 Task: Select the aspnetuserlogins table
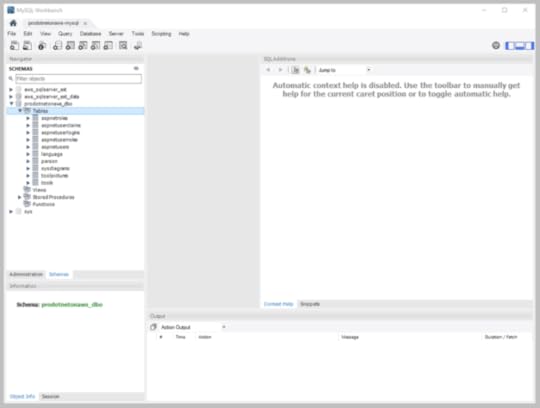tap(61, 133)
